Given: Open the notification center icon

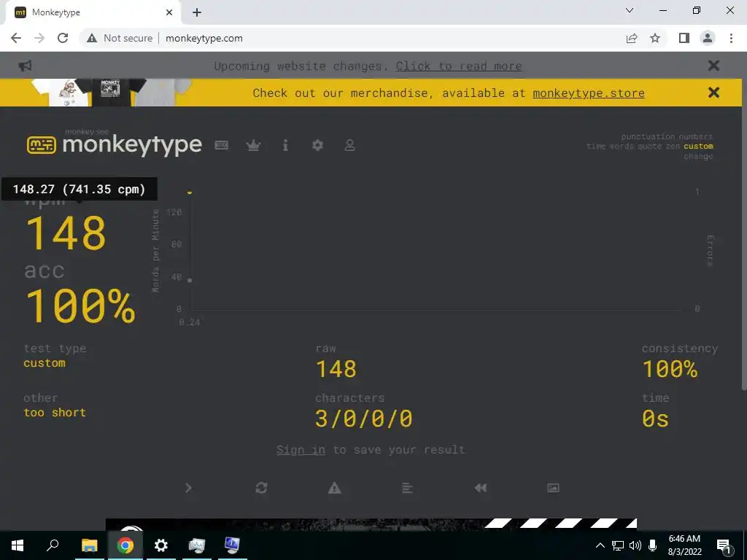Looking at the screenshot, I should [724, 546].
